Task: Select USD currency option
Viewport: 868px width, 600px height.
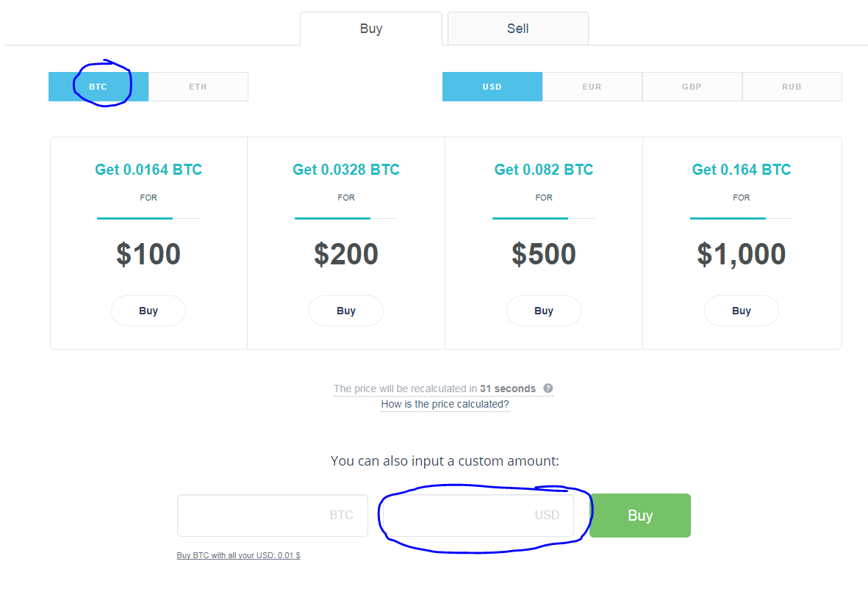Action: point(492,87)
